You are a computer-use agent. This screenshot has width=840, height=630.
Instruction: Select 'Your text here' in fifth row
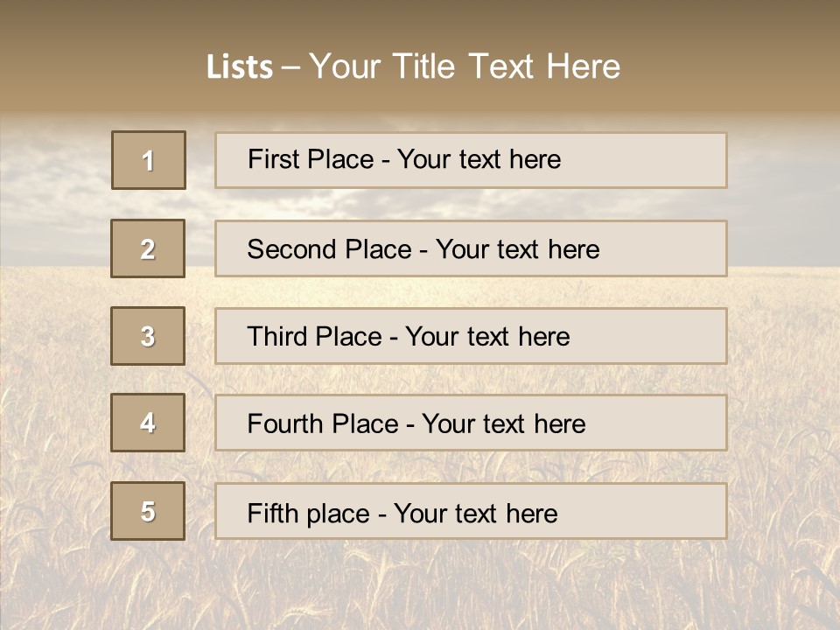pyautogui.click(x=475, y=513)
